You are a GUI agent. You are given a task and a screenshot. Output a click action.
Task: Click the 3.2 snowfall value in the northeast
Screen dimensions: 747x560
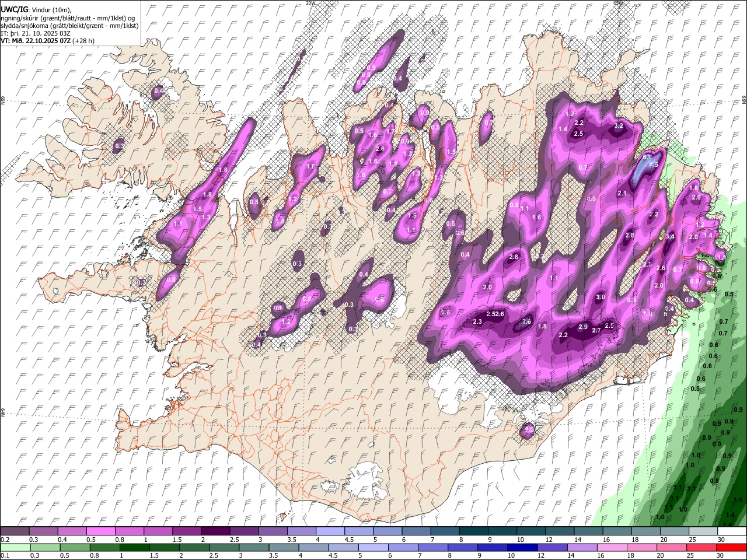619,125
